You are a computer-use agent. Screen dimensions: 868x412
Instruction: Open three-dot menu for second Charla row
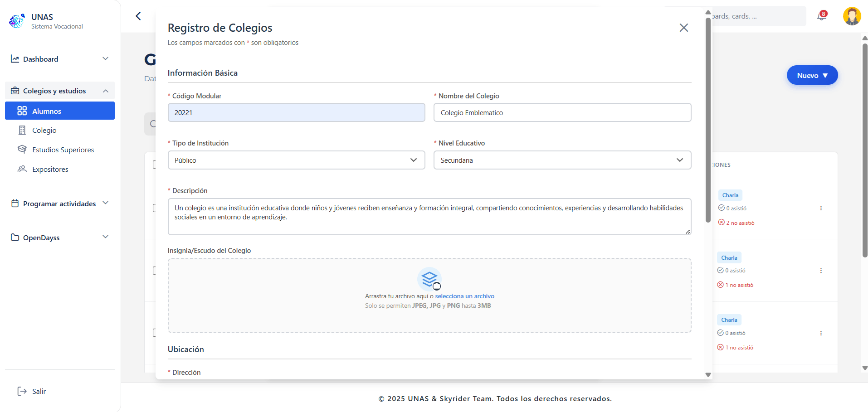point(820,271)
